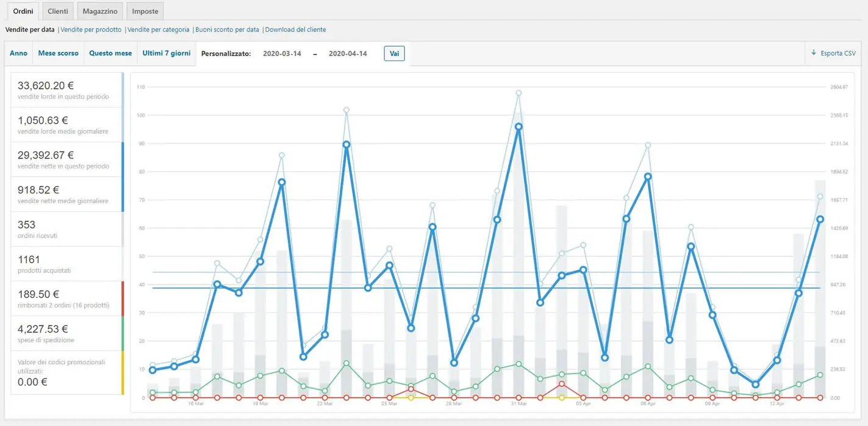Switch to the Clienti tab
The height and width of the screenshot is (426, 868).
click(x=58, y=11)
